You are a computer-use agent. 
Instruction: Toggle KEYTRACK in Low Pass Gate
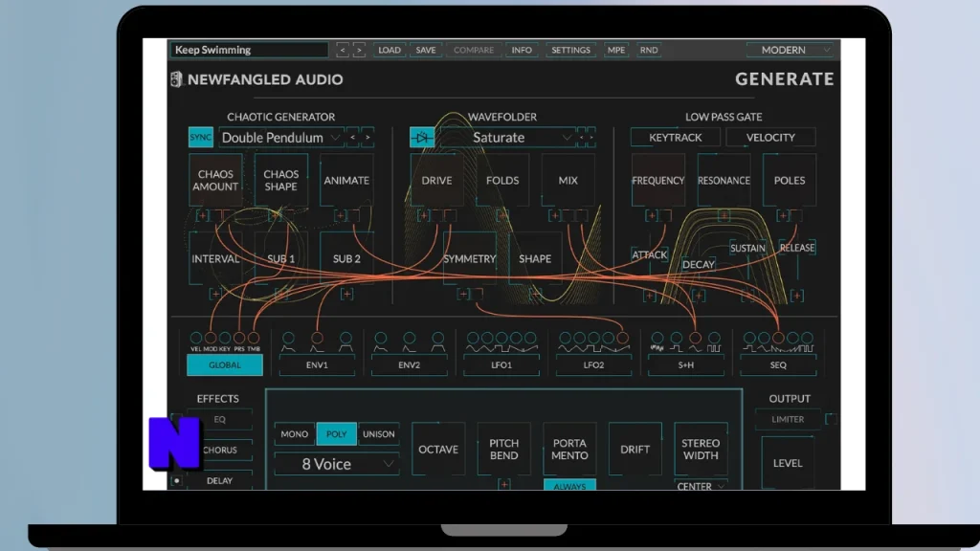[675, 138]
